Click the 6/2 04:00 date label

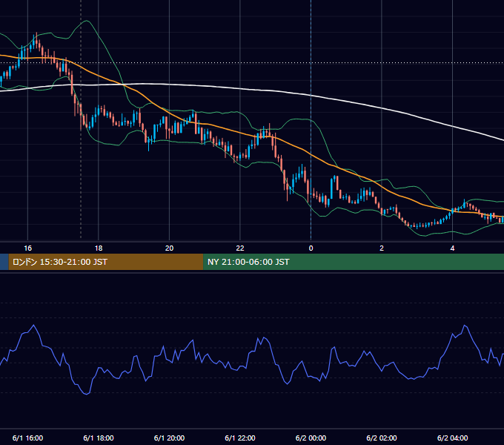point(452,438)
